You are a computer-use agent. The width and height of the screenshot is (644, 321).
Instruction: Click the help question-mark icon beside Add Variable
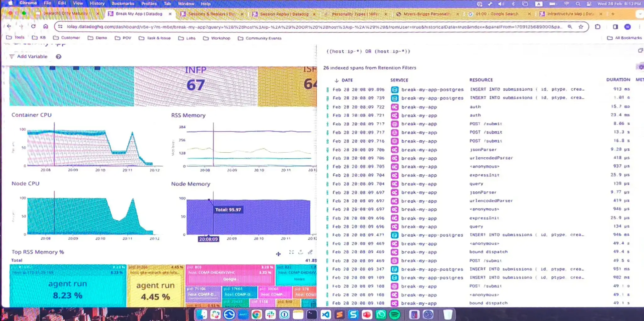(x=58, y=57)
